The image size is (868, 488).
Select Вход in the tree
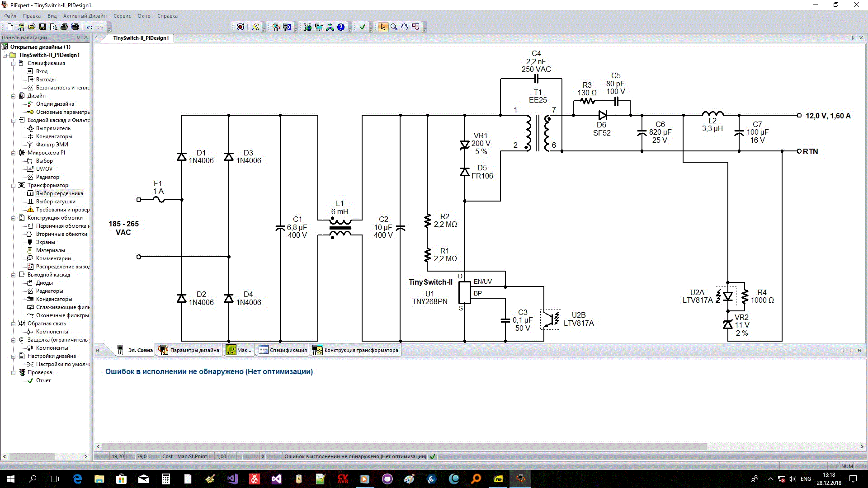(42, 71)
